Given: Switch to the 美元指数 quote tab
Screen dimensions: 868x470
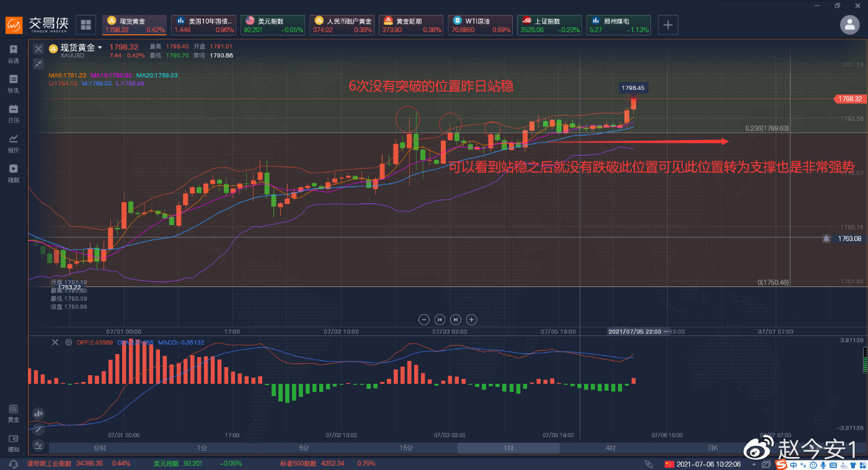Looking at the screenshot, I should [273, 25].
